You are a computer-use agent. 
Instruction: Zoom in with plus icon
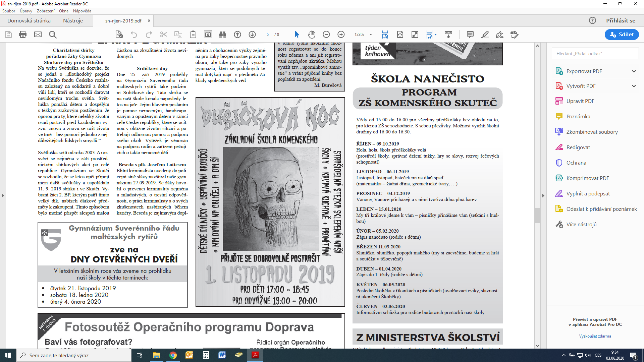click(341, 35)
